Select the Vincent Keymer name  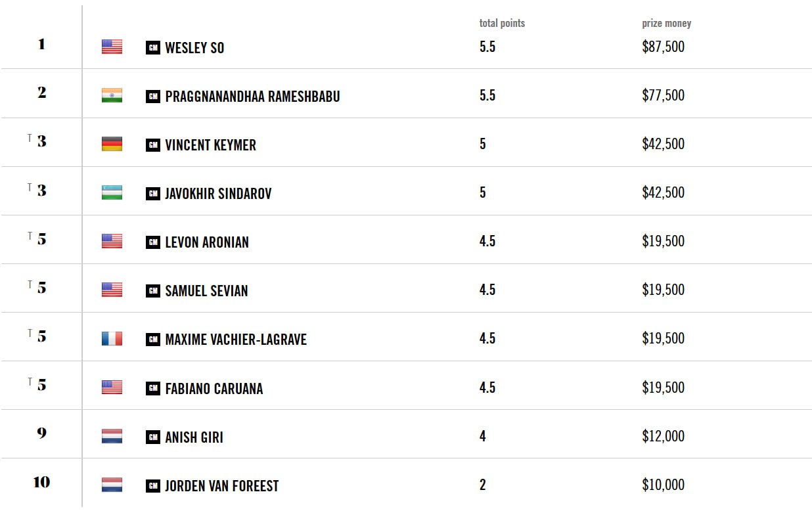[210, 145]
